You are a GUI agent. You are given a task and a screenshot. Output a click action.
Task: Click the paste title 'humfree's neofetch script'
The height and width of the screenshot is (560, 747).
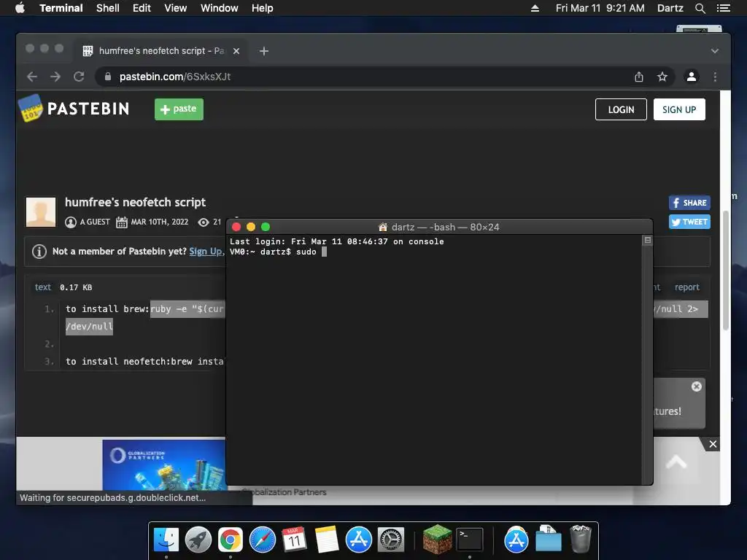(x=135, y=202)
